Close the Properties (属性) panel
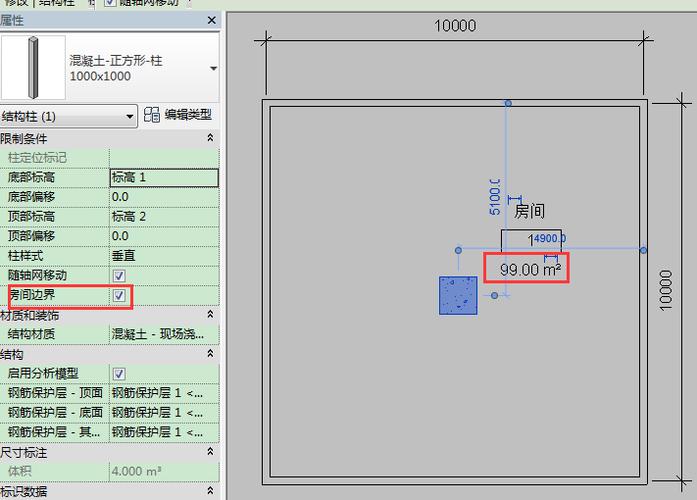 tap(210, 20)
